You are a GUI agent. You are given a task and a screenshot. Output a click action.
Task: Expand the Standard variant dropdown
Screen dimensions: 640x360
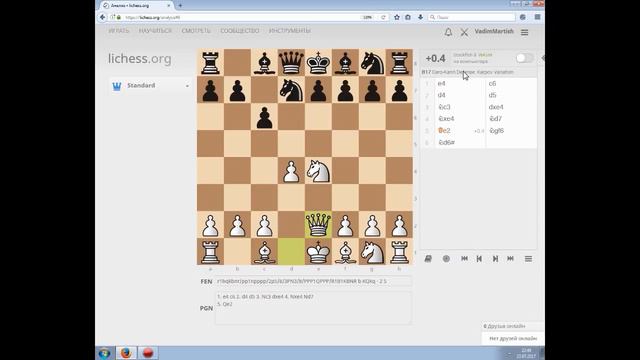(151, 86)
